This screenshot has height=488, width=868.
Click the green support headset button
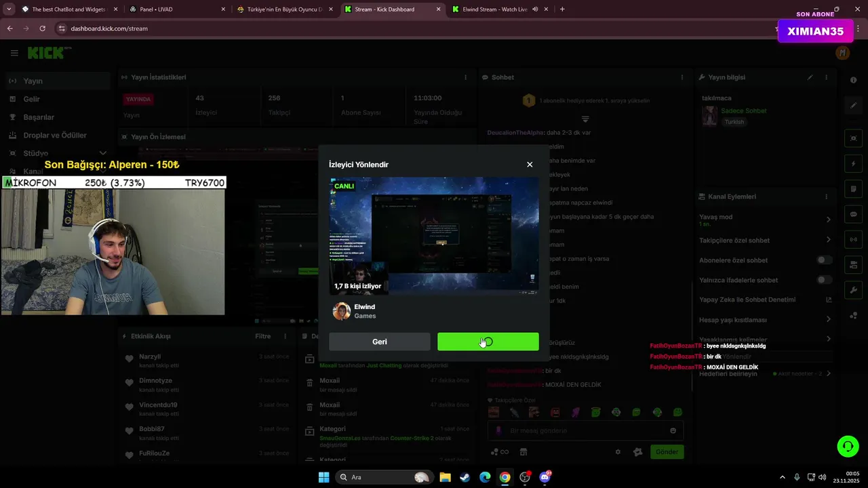[848, 446]
